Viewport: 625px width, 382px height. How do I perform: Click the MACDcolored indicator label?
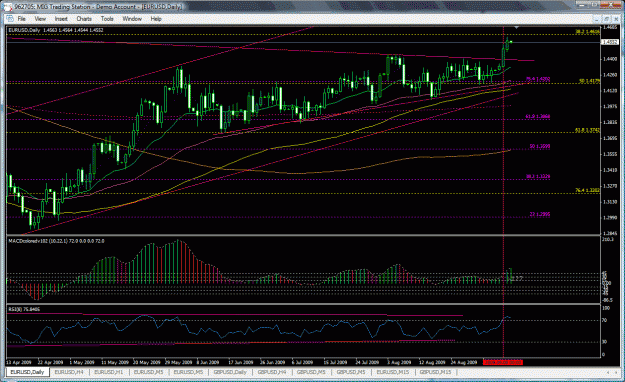pyautogui.click(x=56, y=241)
